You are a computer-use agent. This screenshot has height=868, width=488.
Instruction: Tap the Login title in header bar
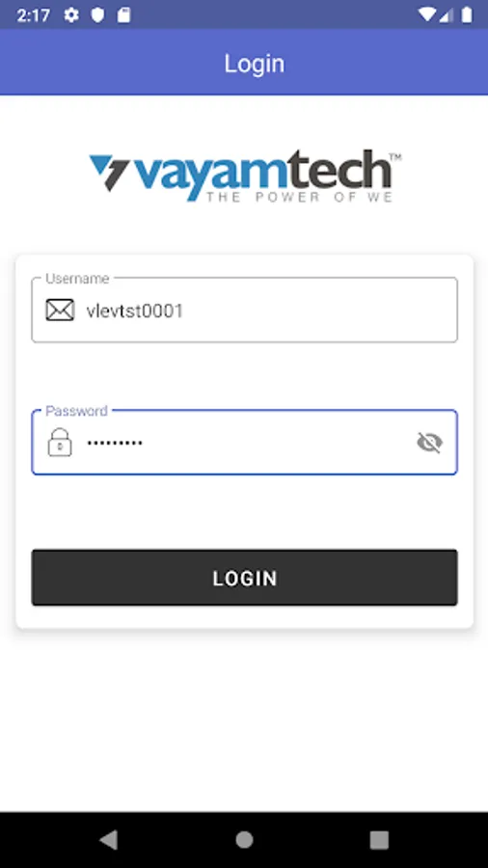tap(255, 64)
